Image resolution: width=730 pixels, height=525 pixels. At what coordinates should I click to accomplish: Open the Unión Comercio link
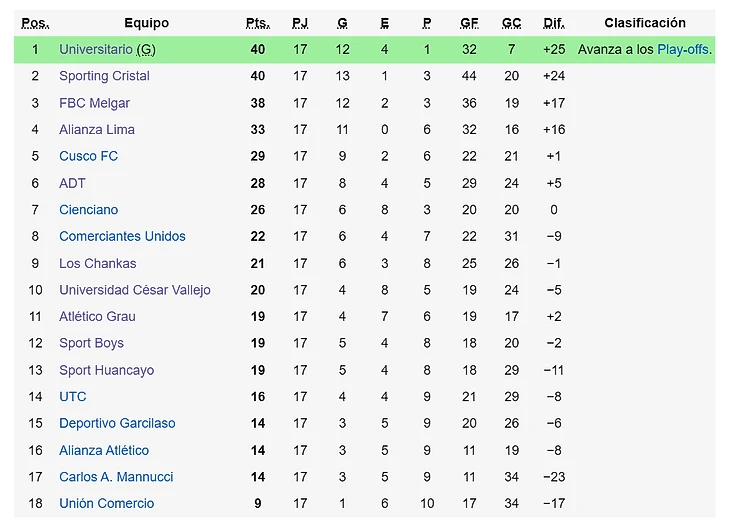point(106,503)
